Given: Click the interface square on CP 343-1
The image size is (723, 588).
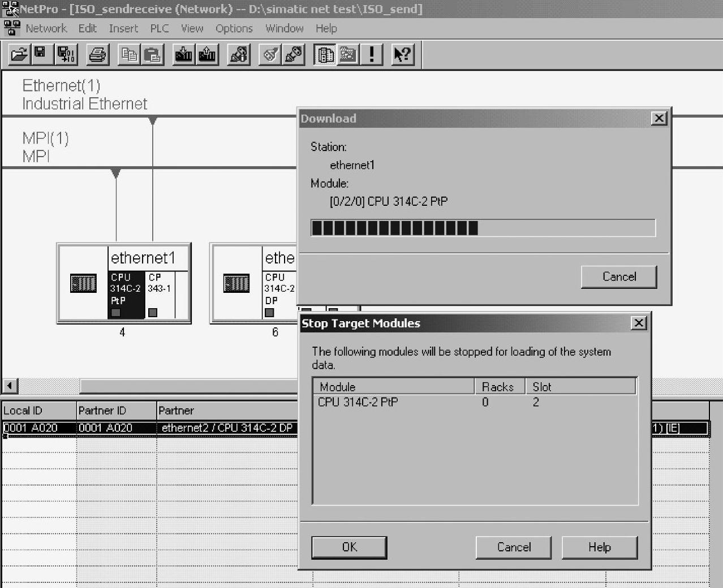Looking at the screenshot, I should (153, 313).
